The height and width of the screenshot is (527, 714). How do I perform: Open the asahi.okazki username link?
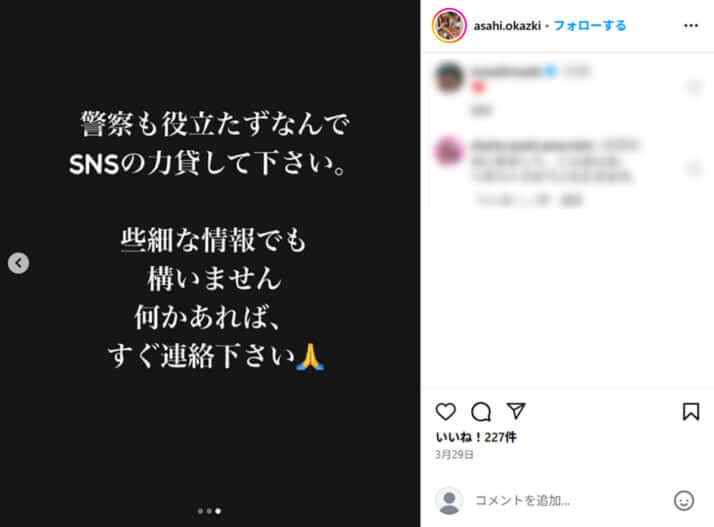tap(507, 26)
